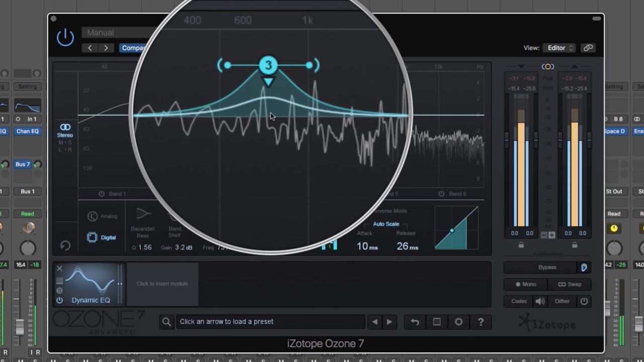Viewport: 644px width, 362px height.
Task: Click Bus 7 send in mixer
Action: 23,164
